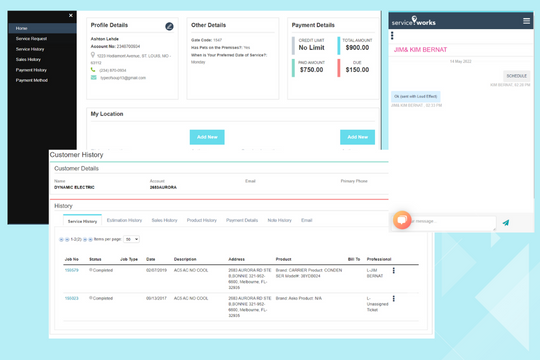This screenshot has height=360, width=540.
Task: Click the 2683AURORA account value
Action: click(163, 187)
